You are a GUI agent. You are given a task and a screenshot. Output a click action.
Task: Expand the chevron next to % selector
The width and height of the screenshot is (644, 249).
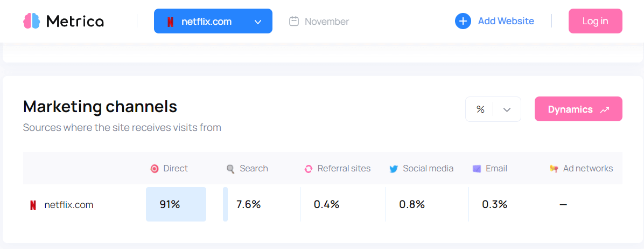(507, 110)
